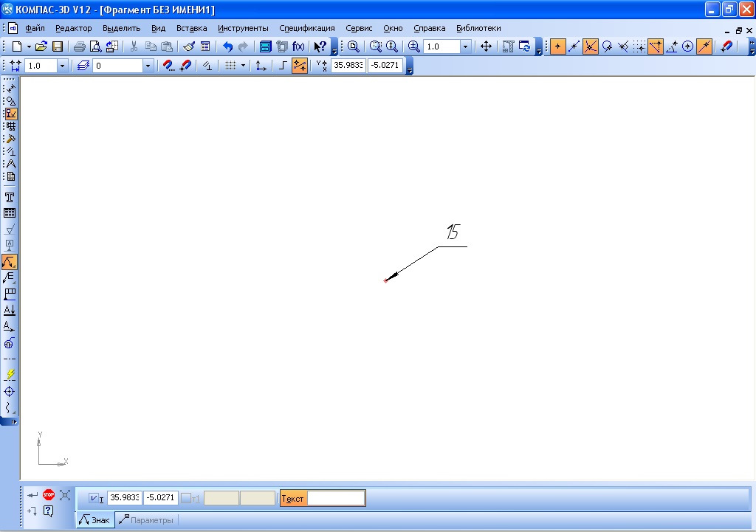The width and height of the screenshot is (756, 532).
Task: Open the Спецификация menu
Action: 306,28
